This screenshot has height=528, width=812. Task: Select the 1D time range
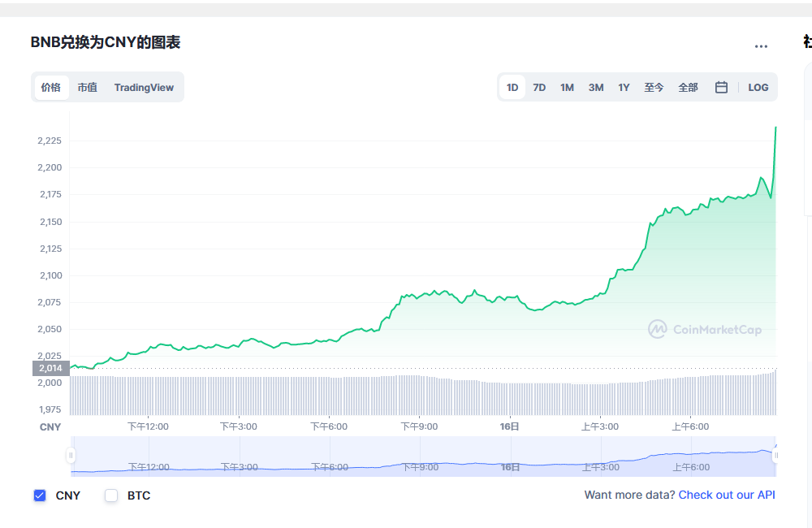point(512,88)
